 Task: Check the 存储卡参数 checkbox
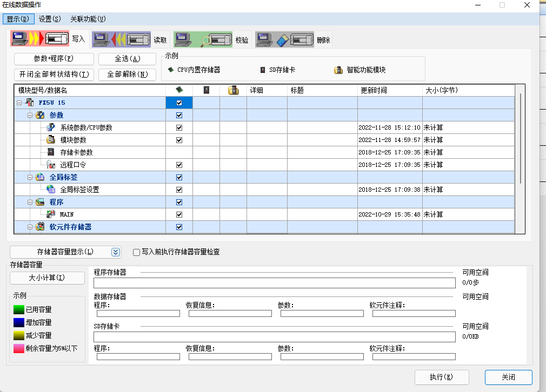(178, 151)
